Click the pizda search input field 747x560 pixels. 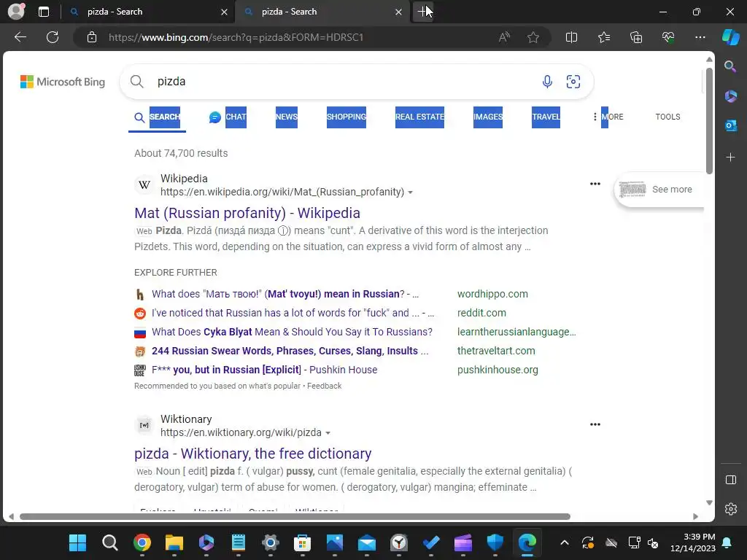[x=343, y=82]
